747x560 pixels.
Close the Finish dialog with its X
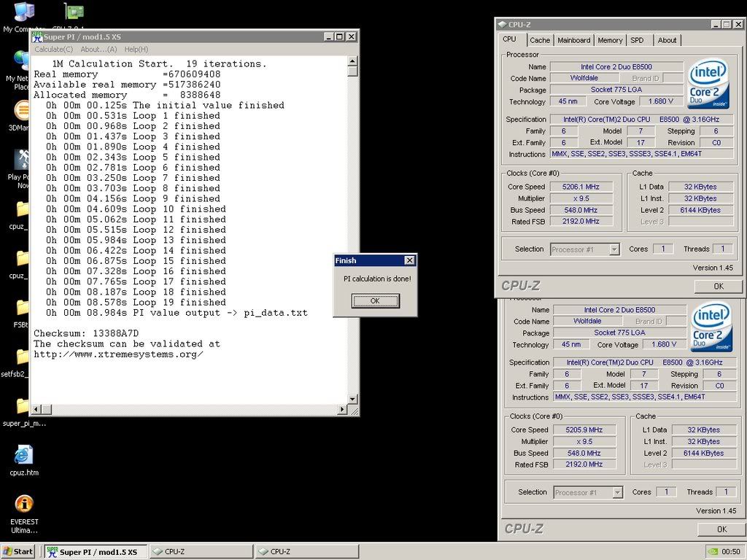(410, 260)
